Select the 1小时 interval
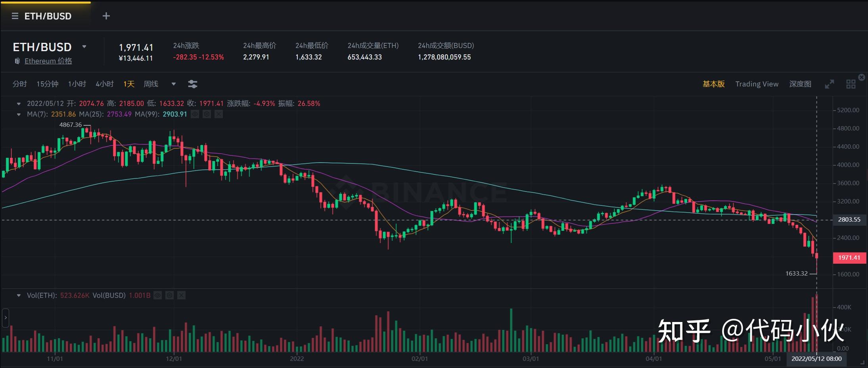This screenshot has width=868, height=368. [77, 84]
